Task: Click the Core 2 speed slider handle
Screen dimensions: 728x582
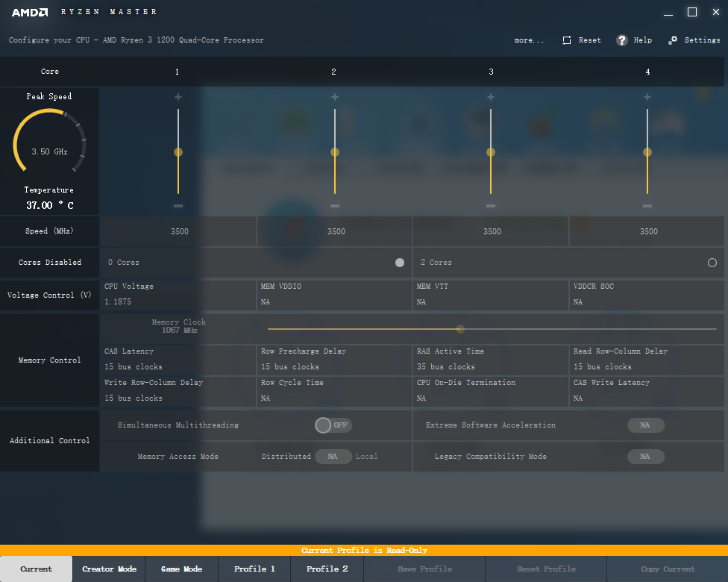Action: [x=335, y=152]
